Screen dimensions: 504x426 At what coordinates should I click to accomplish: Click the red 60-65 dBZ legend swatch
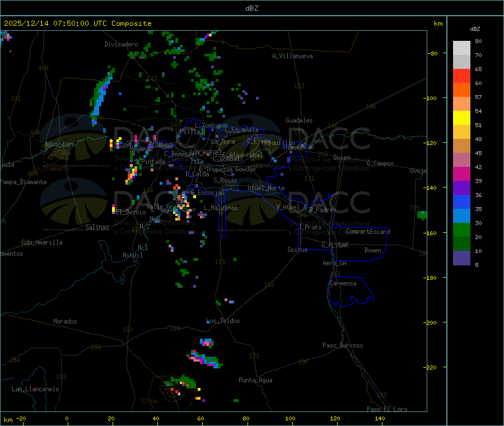[x=461, y=76]
